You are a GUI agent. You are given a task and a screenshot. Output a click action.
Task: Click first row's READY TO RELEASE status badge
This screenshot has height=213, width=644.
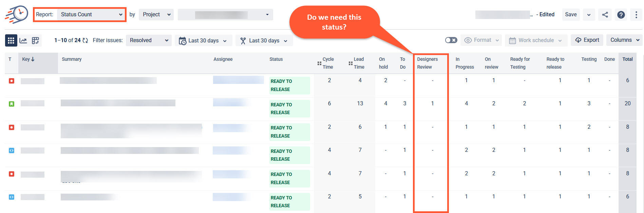click(x=290, y=85)
